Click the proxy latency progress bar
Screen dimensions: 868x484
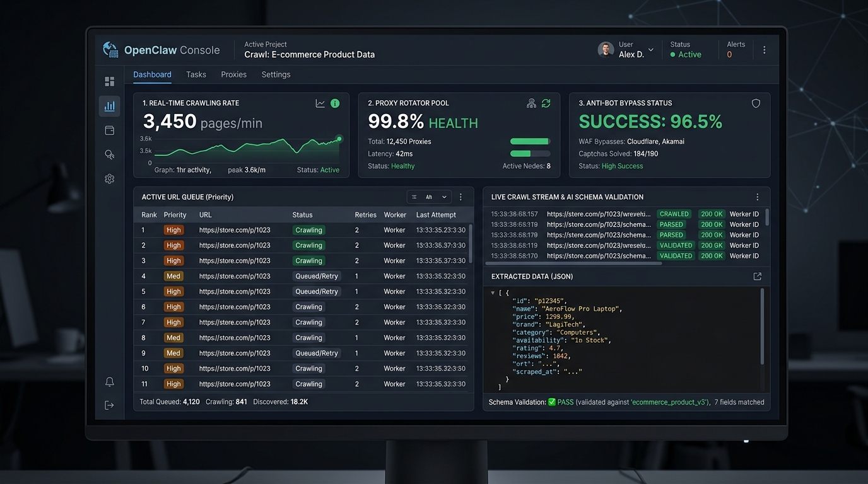[530, 154]
